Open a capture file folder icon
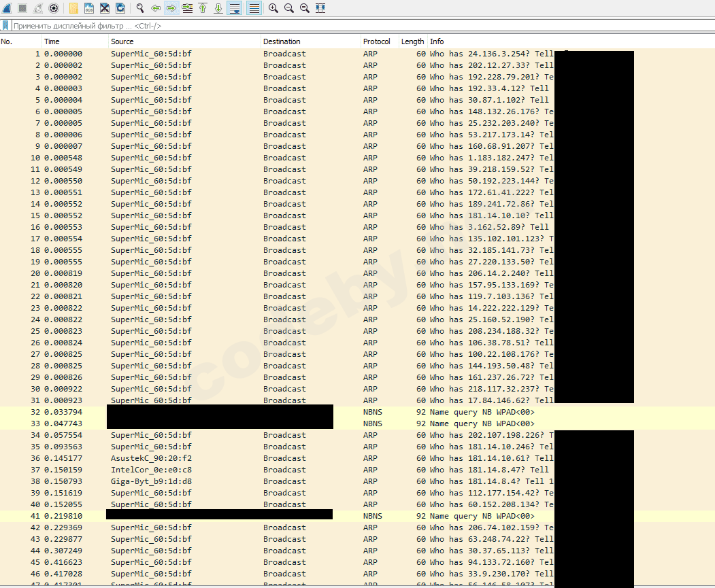Image resolution: width=715 pixels, height=588 pixels. (73, 7)
